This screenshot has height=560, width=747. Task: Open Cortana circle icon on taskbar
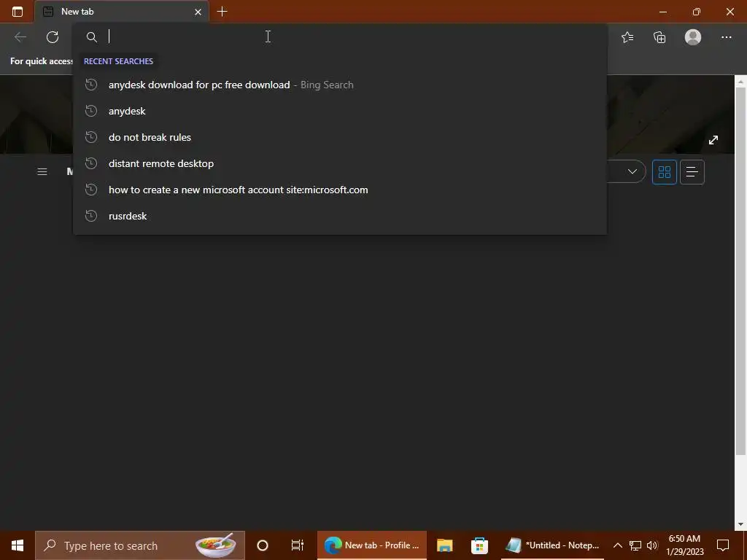click(x=262, y=545)
